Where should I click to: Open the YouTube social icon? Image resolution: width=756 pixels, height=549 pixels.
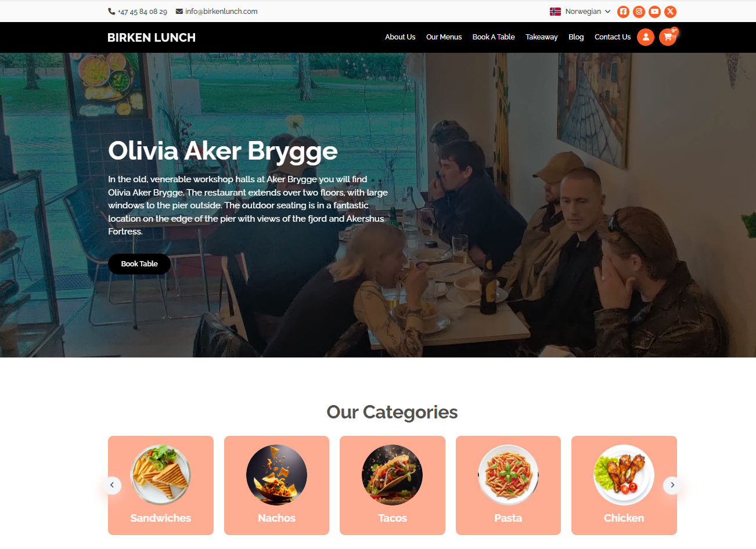pos(654,12)
